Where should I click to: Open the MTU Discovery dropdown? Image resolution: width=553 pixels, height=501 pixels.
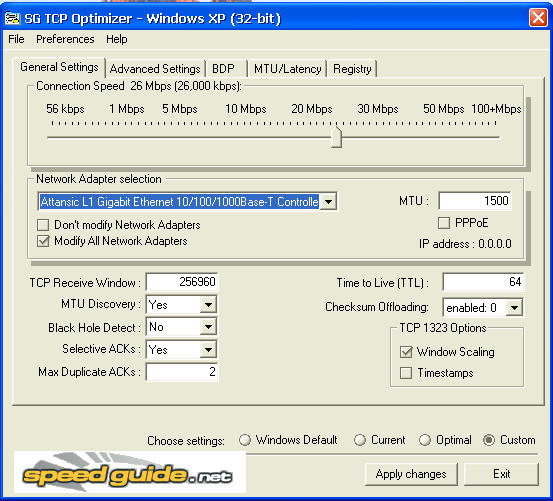click(208, 304)
